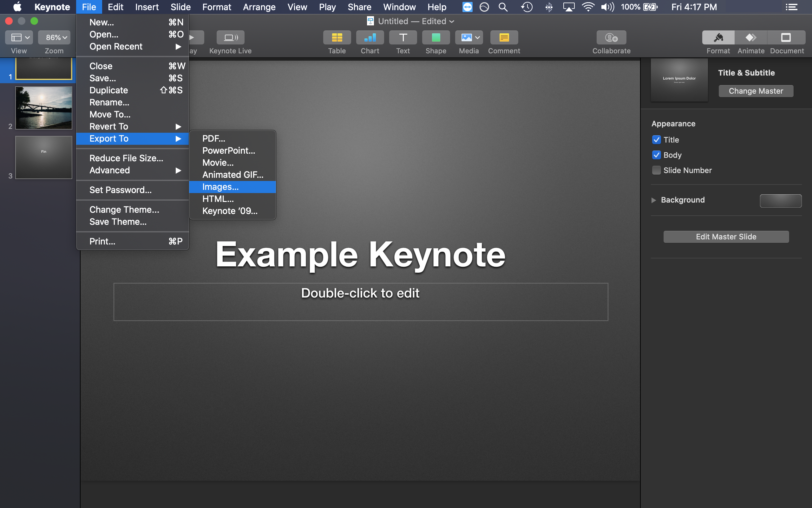Choose Keynote '09... export option
Viewport: 812px width, 508px height.
(232, 211)
